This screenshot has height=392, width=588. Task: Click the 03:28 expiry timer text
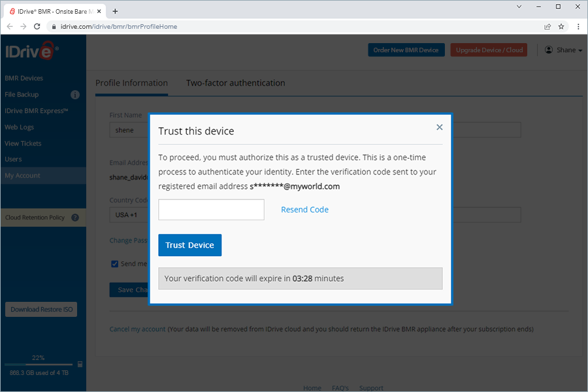pyautogui.click(x=302, y=278)
